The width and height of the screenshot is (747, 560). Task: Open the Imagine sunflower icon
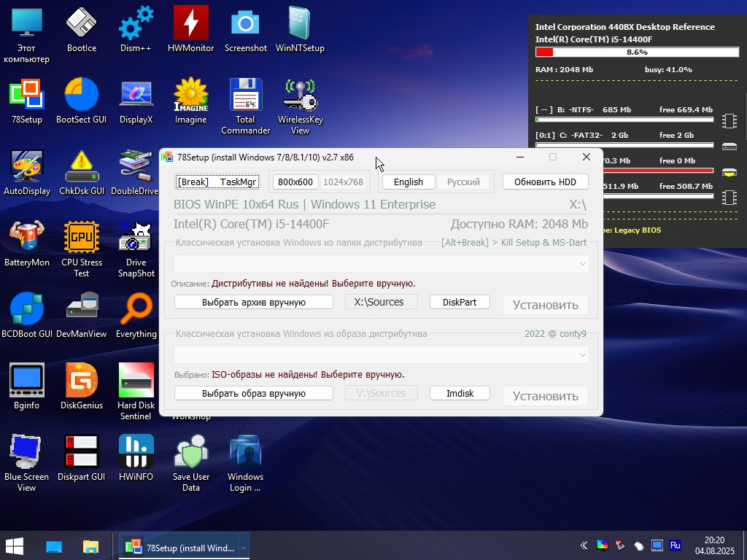coord(190,101)
